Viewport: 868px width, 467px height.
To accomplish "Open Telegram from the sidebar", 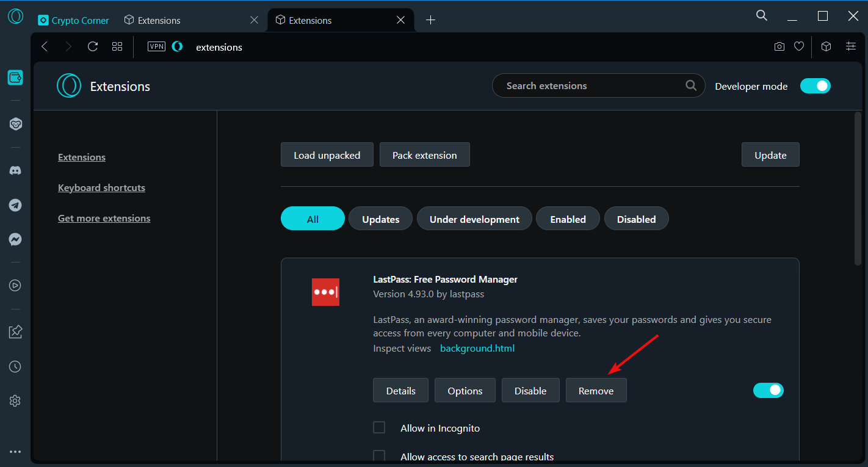I will click(x=15, y=205).
